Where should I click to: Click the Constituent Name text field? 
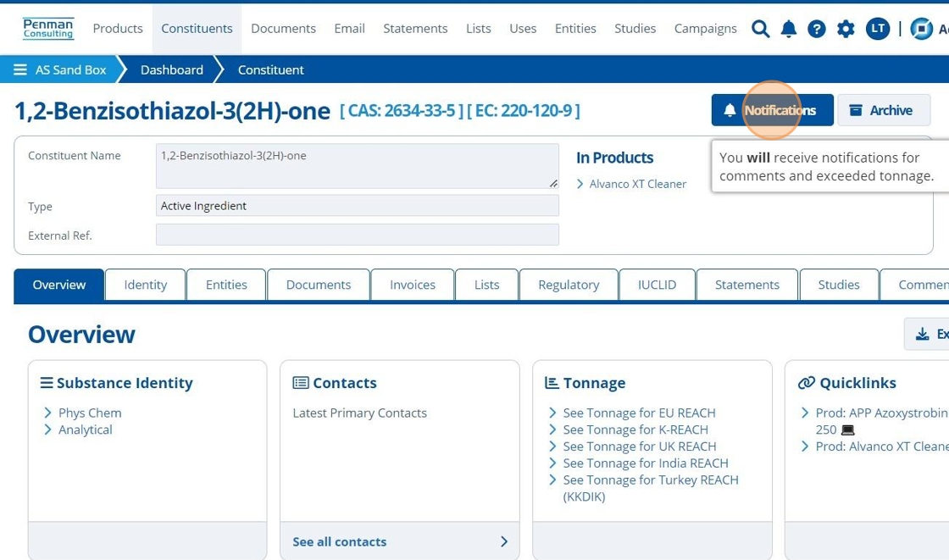pos(357,166)
